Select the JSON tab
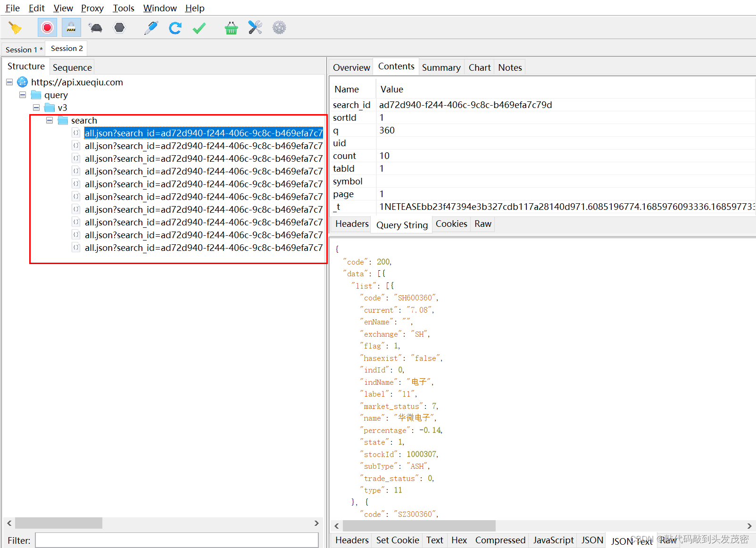Image resolution: width=756 pixels, height=548 pixels. (592, 540)
